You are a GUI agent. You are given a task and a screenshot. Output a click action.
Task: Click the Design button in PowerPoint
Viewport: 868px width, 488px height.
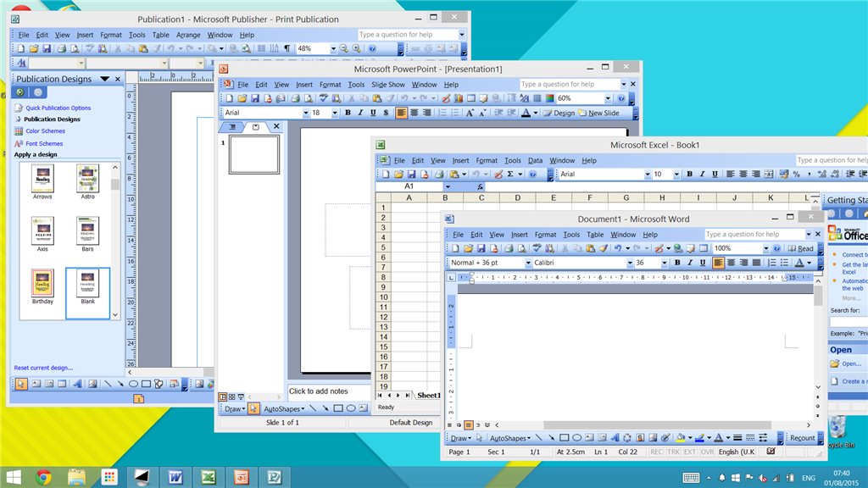559,113
